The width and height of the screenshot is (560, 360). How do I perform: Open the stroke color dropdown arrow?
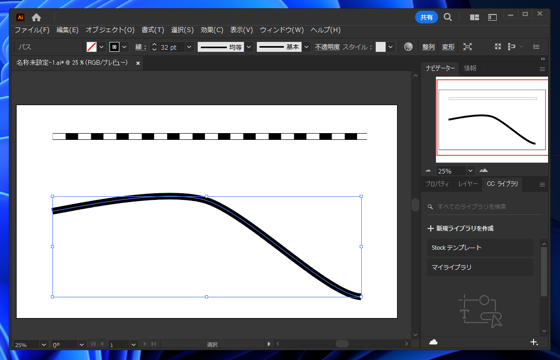coord(124,47)
